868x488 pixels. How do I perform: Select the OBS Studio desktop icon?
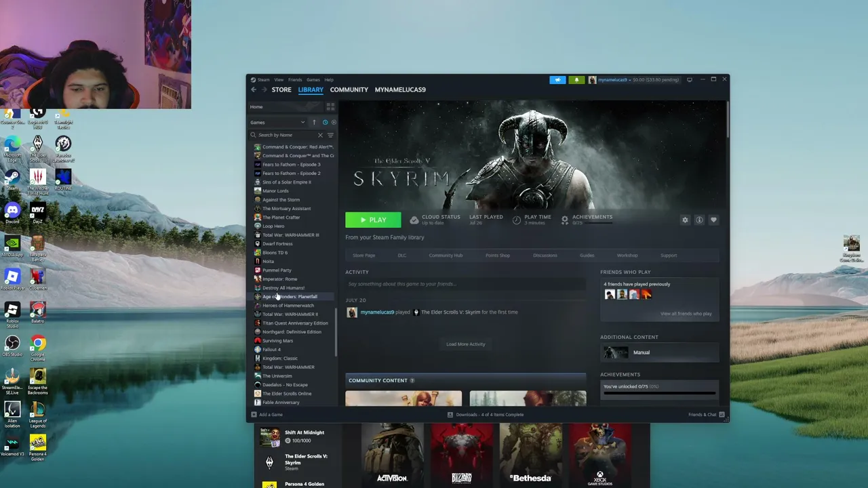12,347
